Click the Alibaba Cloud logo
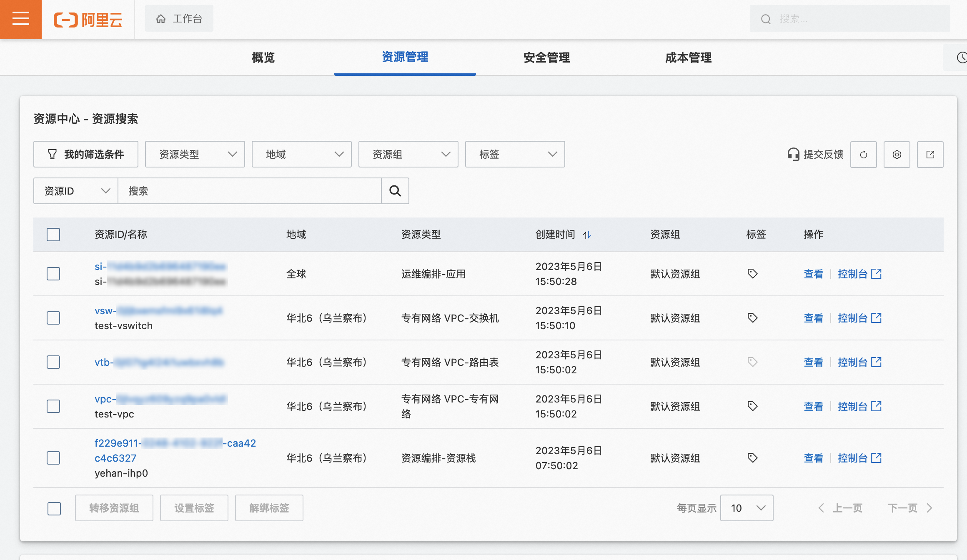The height and width of the screenshot is (560, 967). [x=88, y=20]
